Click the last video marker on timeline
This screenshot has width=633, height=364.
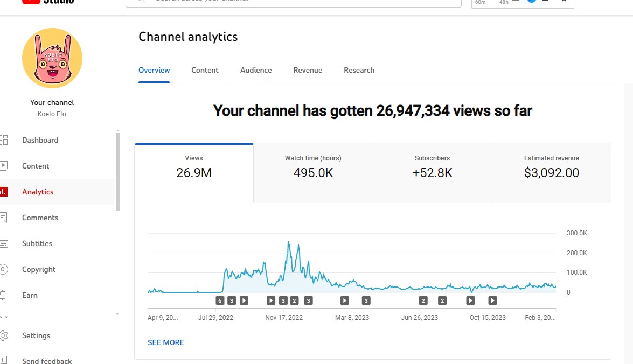(x=492, y=300)
